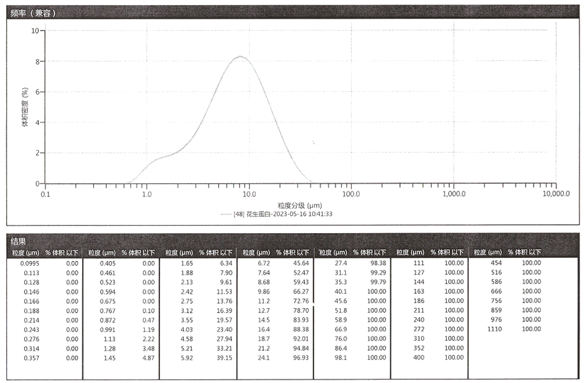
Task: Click the 1,000.0 x-axis tick label
Action: coord(454,194)
